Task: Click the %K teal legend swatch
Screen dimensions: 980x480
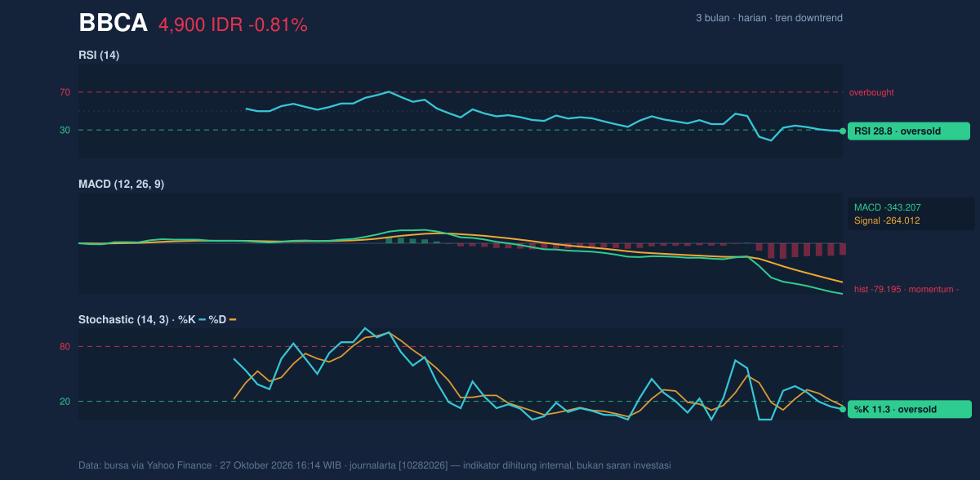Action: pos(203,320)
